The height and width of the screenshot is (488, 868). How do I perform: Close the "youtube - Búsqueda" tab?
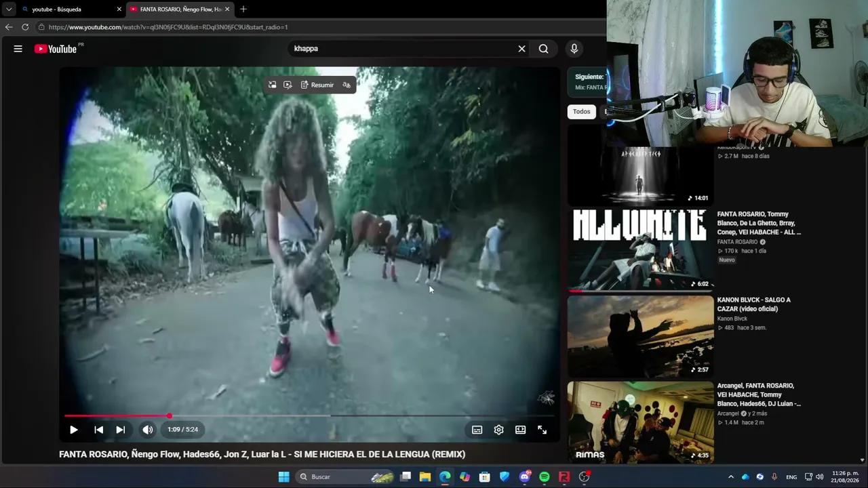tap(119, 9)
